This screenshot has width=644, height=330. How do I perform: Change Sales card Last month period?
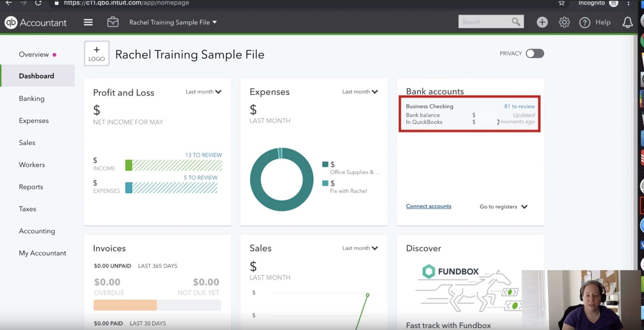tap(360, 248)
